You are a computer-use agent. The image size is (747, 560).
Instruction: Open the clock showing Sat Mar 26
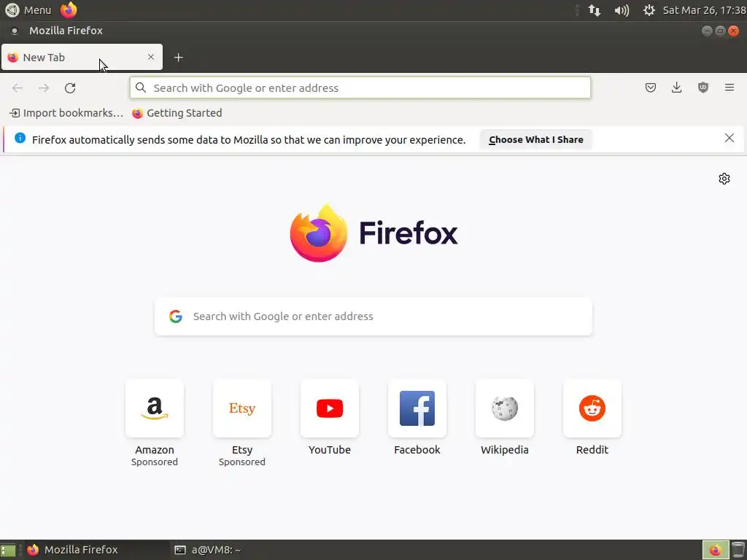tap(704, 10)
